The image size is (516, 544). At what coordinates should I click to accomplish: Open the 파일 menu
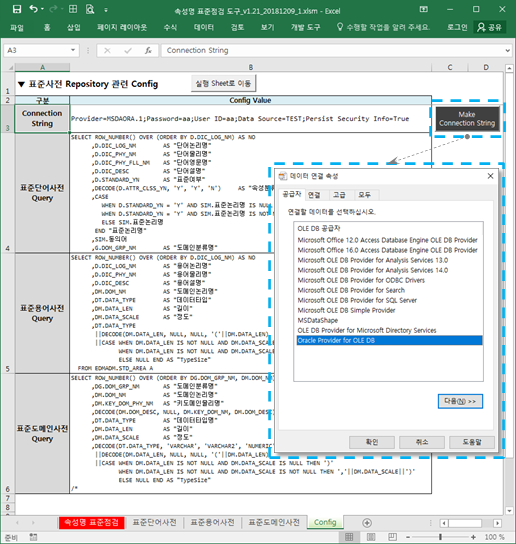click(17, 27)
